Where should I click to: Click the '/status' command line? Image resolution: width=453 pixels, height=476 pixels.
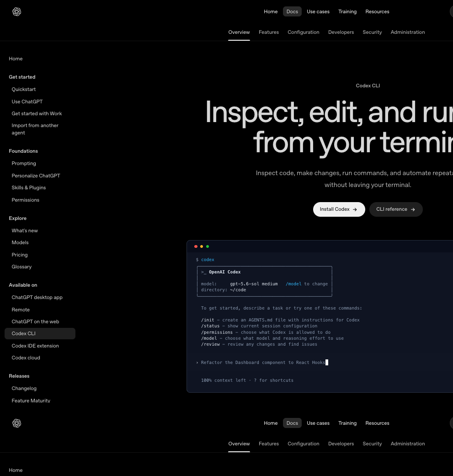(259, 326)
